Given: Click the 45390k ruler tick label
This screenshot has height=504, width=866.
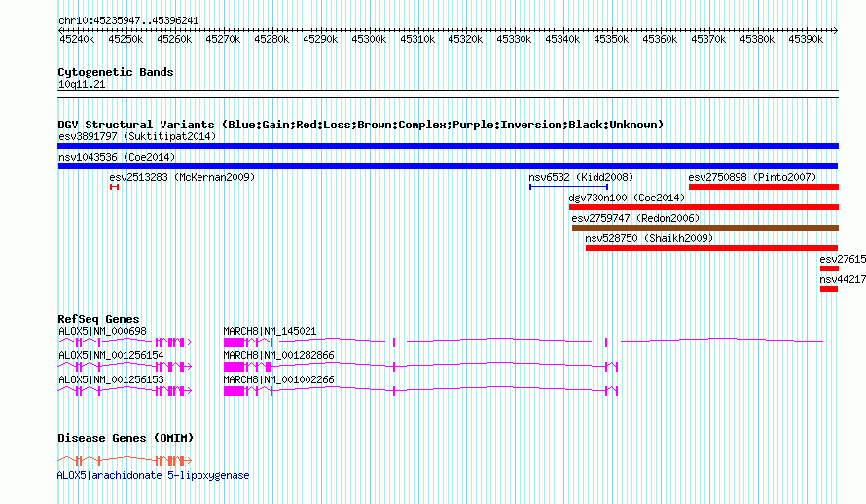Looking at the screenshot, I should [x=806, y=39].
